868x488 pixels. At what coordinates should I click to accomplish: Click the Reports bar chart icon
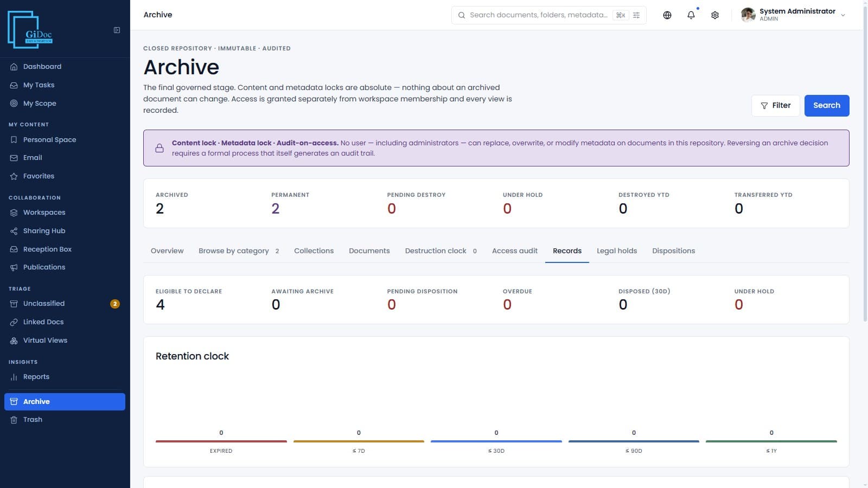tap(14, 377)
